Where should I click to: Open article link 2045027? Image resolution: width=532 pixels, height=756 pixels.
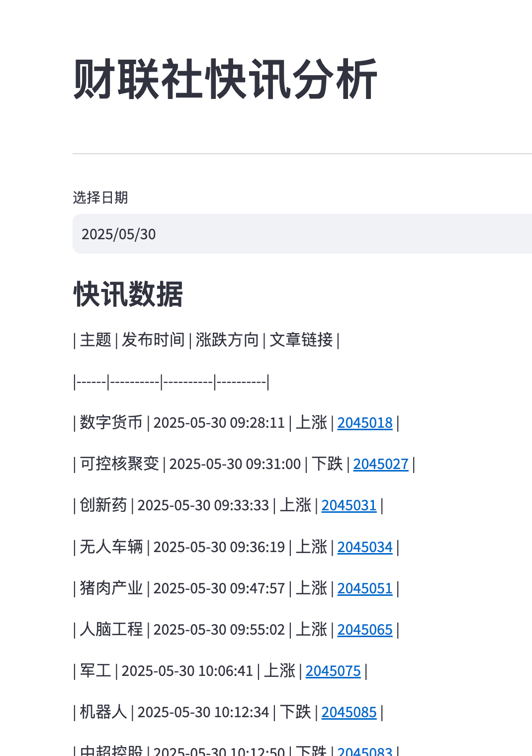tap(381, 464)
